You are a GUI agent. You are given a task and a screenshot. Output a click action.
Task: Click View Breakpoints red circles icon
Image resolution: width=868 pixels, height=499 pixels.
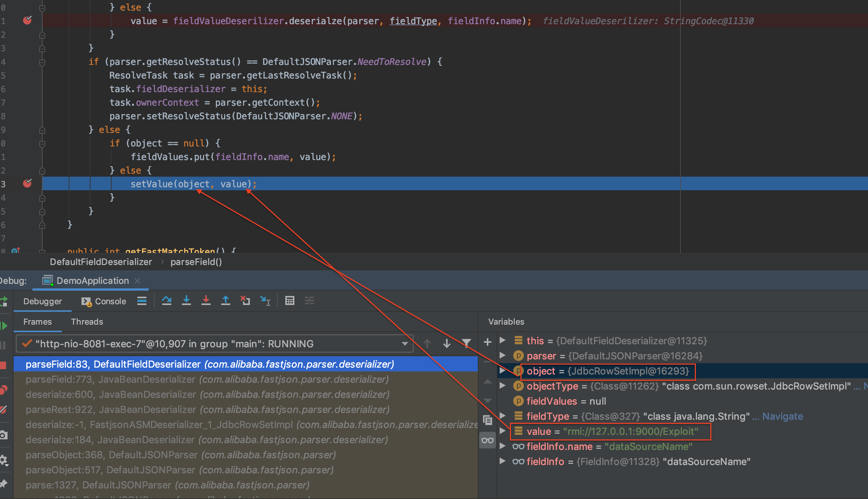click(4, 390)
